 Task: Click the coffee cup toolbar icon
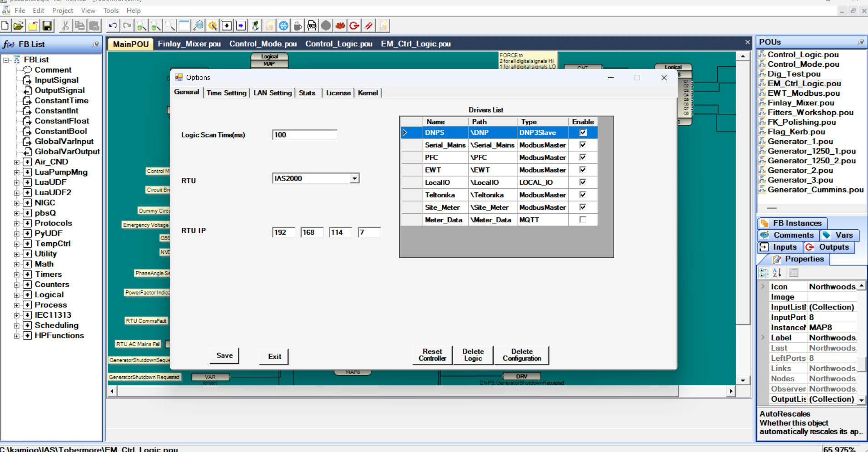point(298,26)
